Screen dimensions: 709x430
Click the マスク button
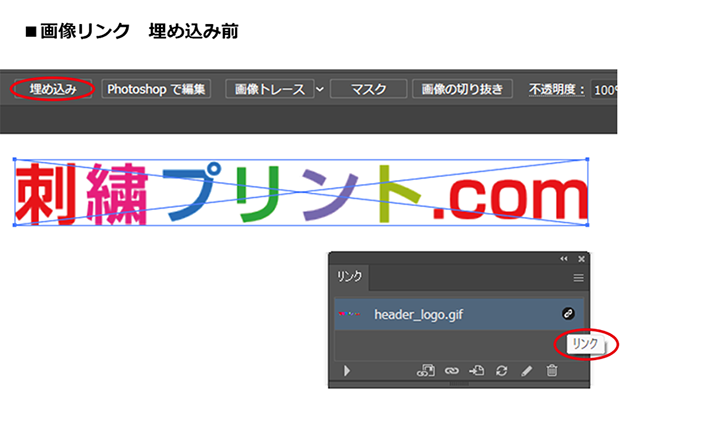click(369, 89)
